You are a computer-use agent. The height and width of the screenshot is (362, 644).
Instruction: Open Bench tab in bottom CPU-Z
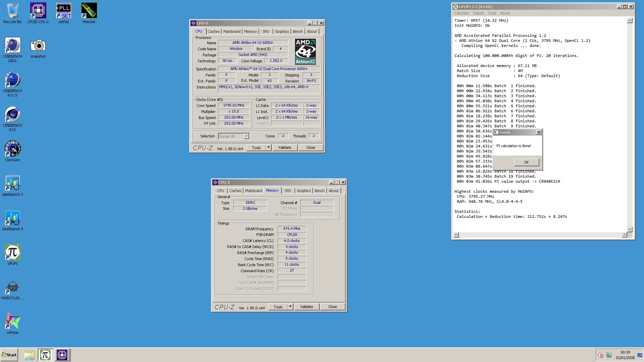click(319, 191)
